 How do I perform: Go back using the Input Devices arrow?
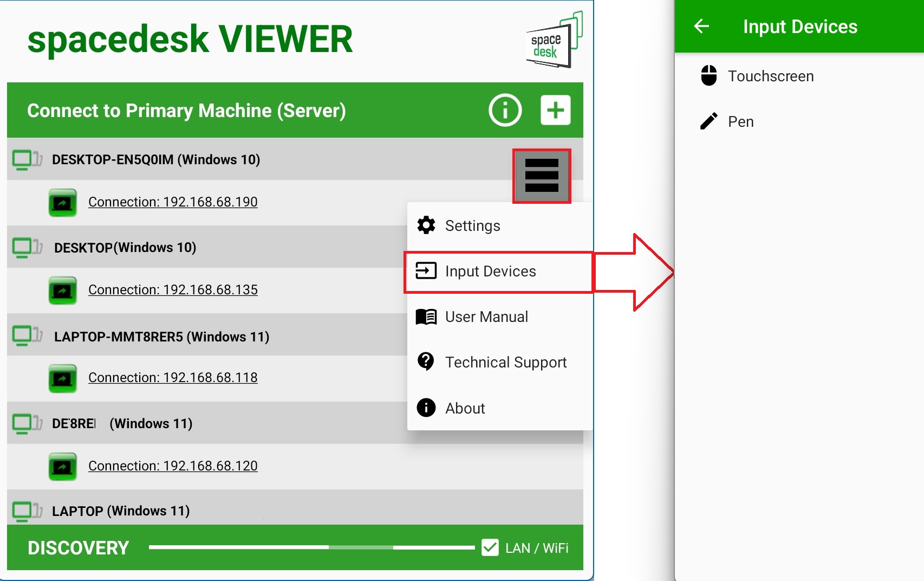click(701, 26)
